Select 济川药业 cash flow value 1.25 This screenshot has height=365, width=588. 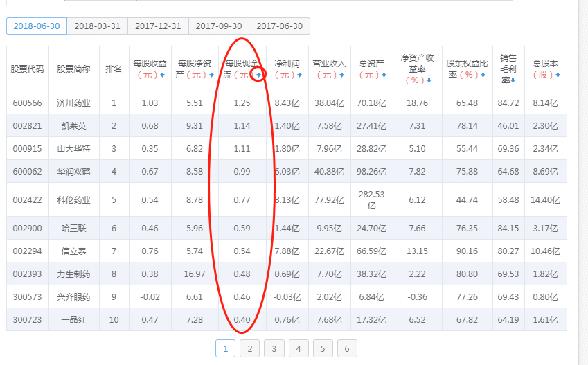[x=242, y=103]
